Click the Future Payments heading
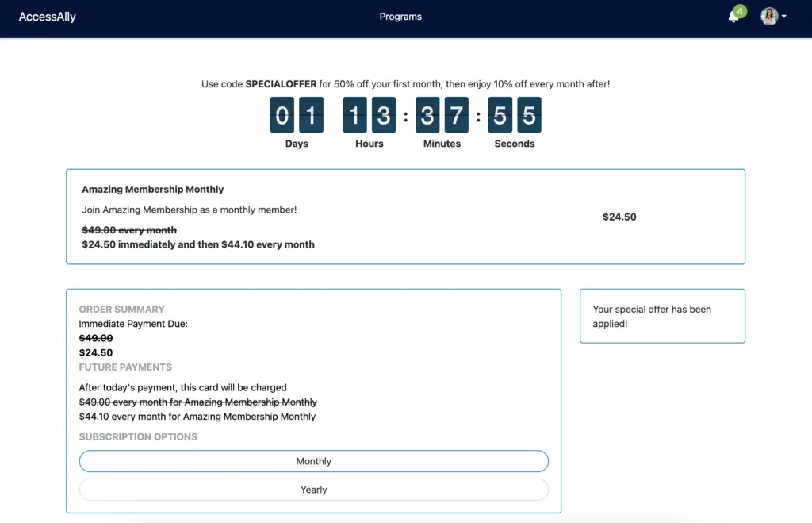Screen dimensions: 812x523 pyautogui.click(x=125, y=367)
